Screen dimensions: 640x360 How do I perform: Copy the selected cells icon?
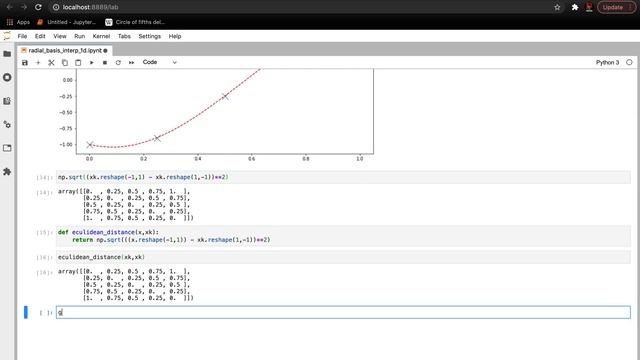pyautogui.click(x=64, y=62)
